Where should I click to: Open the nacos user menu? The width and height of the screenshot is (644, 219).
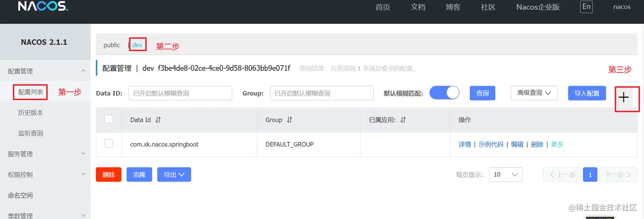point(622,7)
